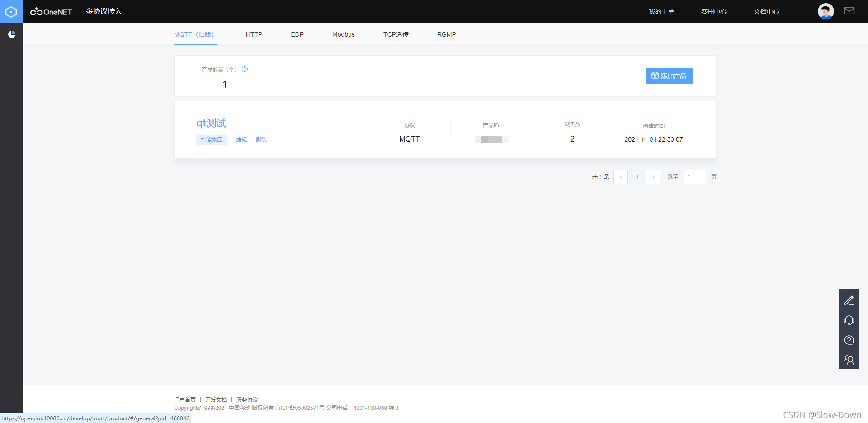
Task: Go to next page with right arrow
Action: pyautogui.click(x=653, y=177)
